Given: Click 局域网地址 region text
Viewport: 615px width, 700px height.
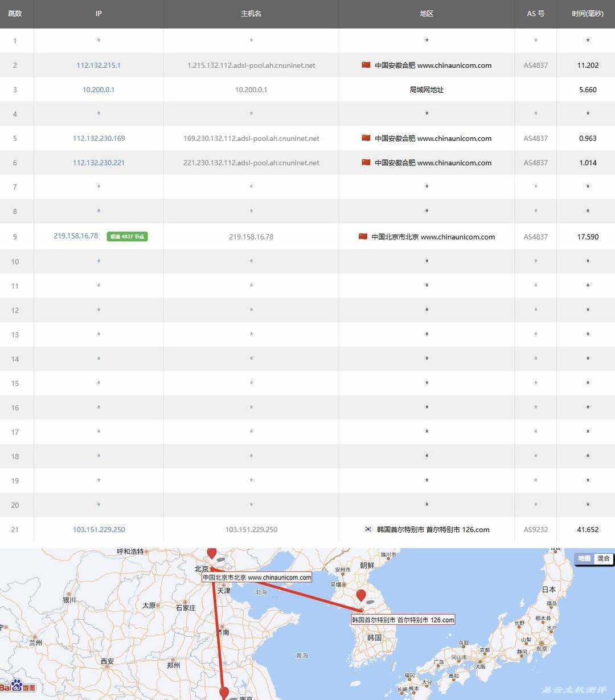Looking at the screenshot, I should click(x=427, y=90).
